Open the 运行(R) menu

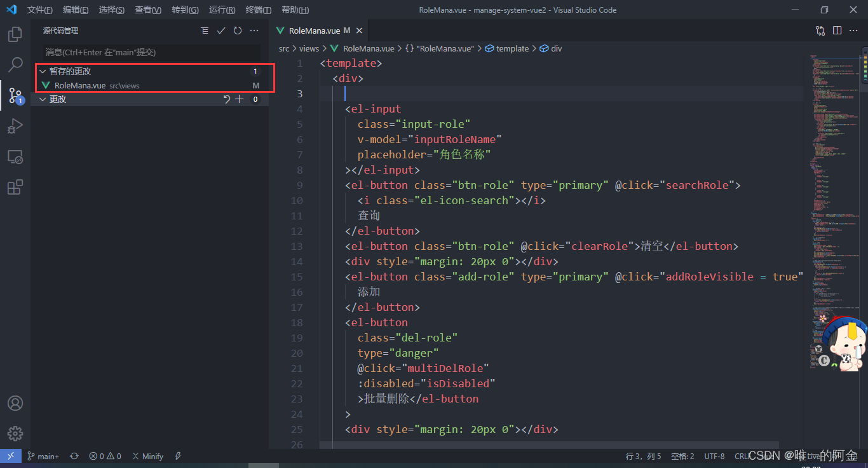[x=222, y=10]
